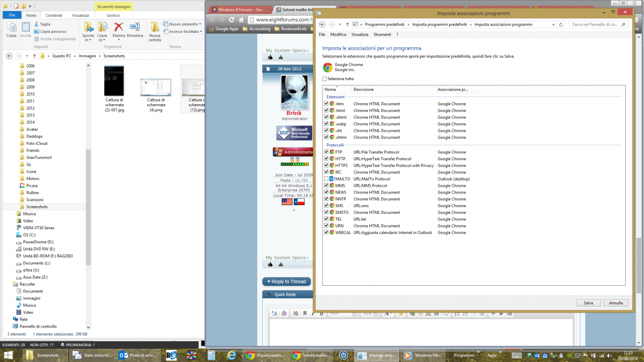The image size is (644, 362).
Task: Open the Gestisci ribbon tab
Action: tap(113, 15)
